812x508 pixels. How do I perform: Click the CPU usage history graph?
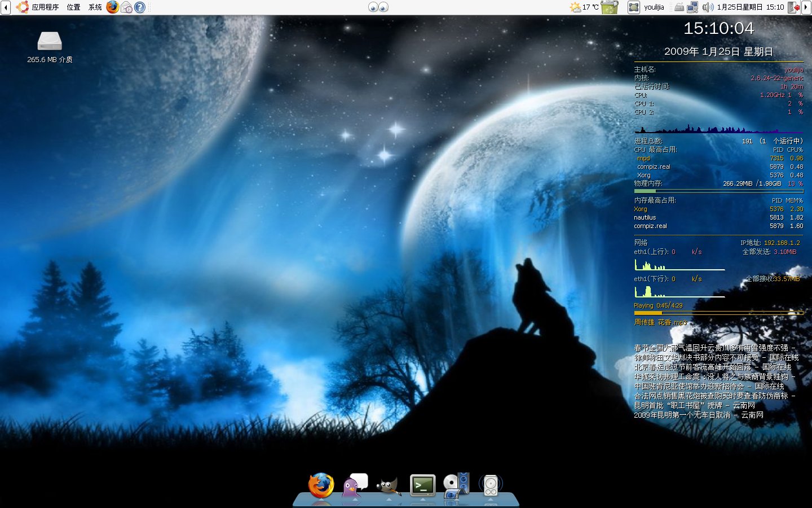(x=718, y=128)
